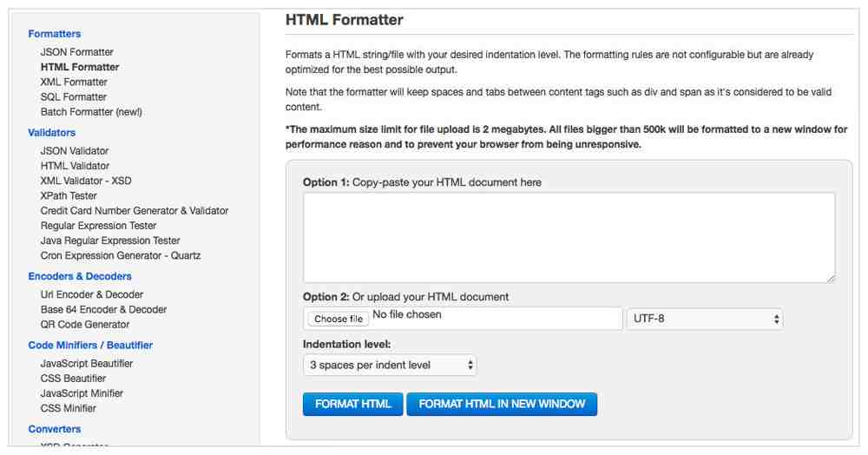This screenshot has height=455, width=868.
Task: Click FORMAT HTML IN NEW WINDOW button
Action: point(502,404)
